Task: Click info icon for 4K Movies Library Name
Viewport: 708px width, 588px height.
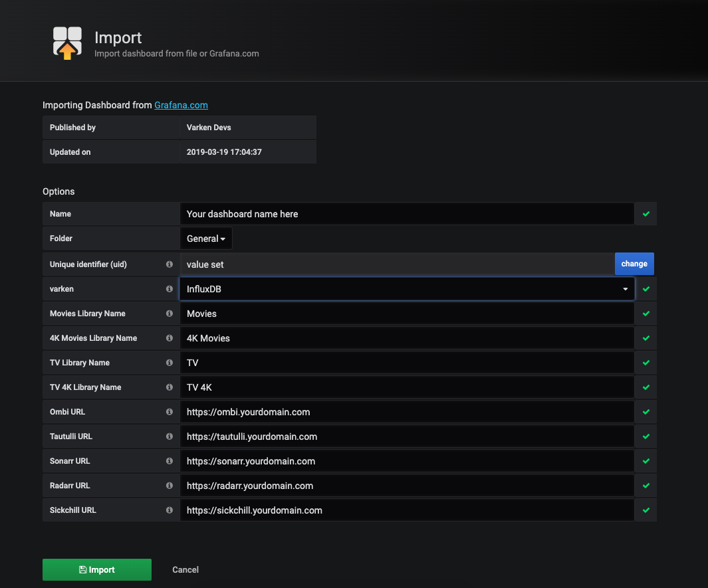Action: (x=170, y=338)
